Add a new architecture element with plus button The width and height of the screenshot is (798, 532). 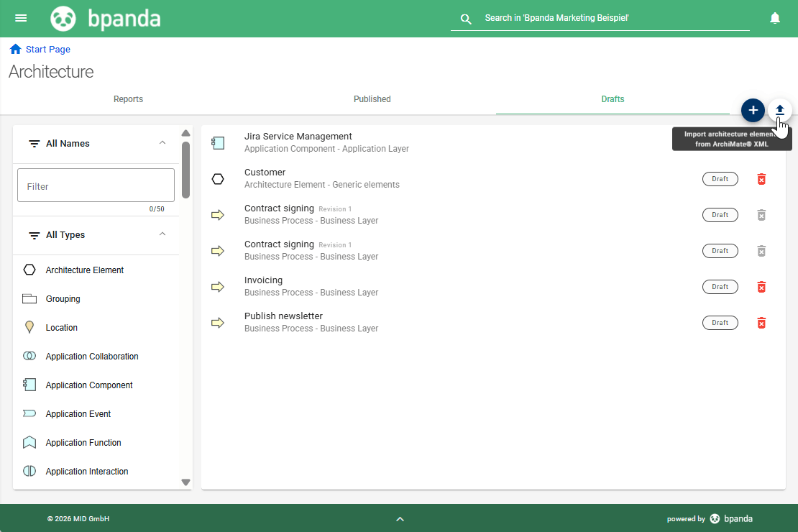tap(753, 111)
